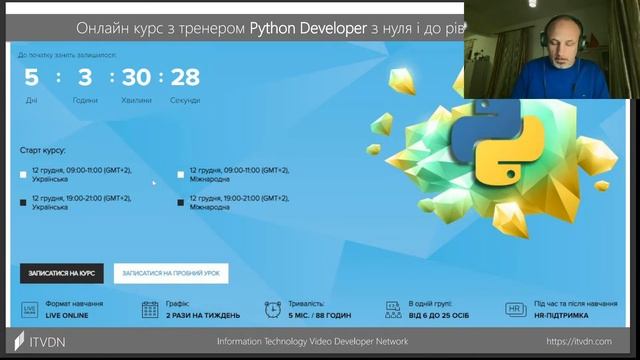Viewport: 640px width, 360px height.
Task: Click the countdown days value 5
Action: [31, 77]
